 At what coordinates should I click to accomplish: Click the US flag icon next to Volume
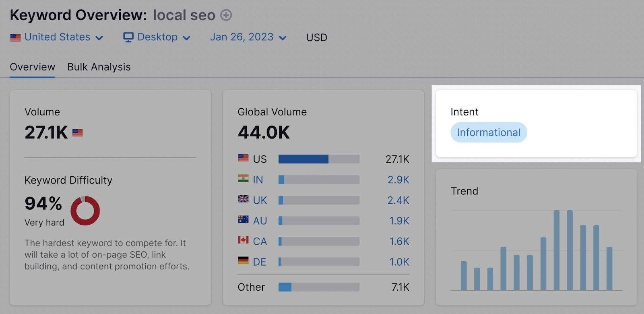[x=77, y=132]
